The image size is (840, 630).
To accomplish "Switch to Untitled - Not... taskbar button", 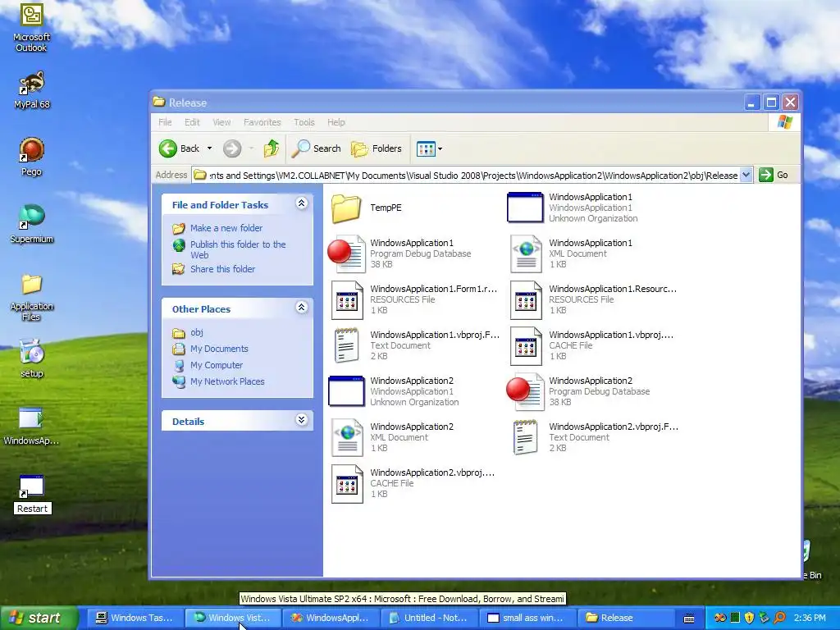I will click(428, 618).
